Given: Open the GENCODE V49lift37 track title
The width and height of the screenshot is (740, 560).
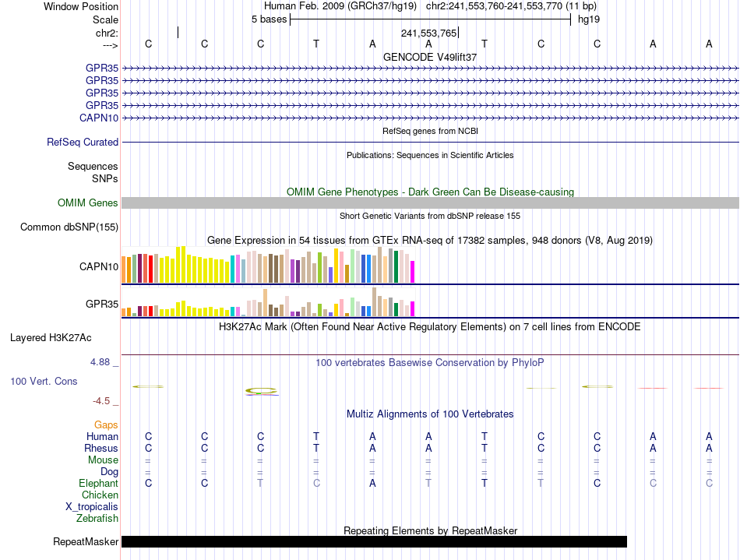Looking at the screenshot, I should (430, 57).
